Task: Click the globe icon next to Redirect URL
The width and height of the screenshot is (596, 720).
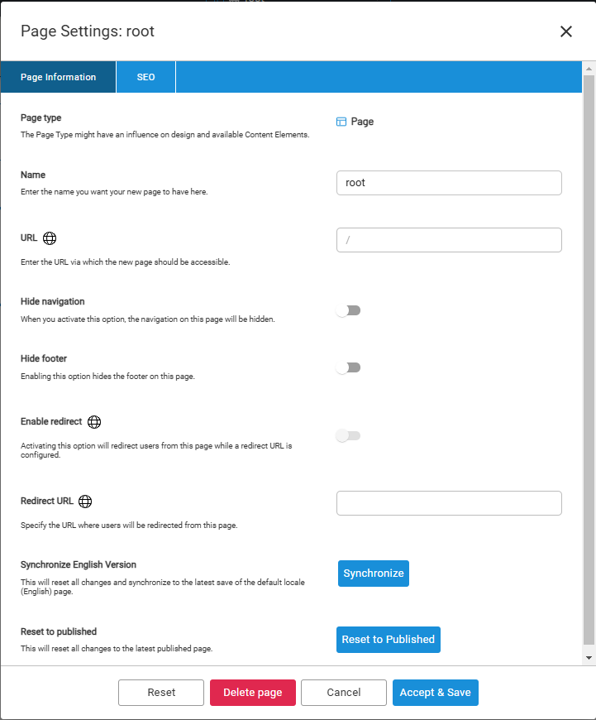Action: pyautogui.click(x=85, y=501)
